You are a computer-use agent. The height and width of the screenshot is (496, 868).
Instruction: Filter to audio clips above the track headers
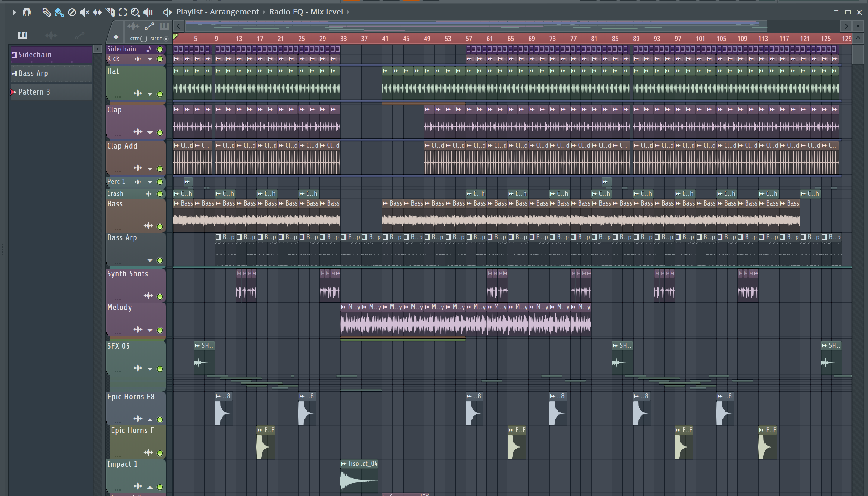133,26
